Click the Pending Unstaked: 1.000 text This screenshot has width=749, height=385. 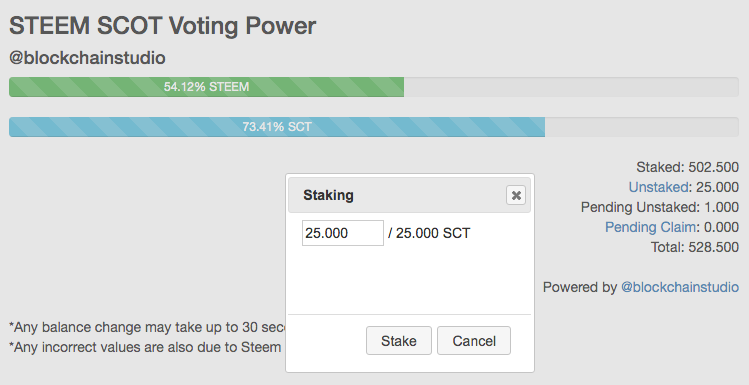click(660, 207)
